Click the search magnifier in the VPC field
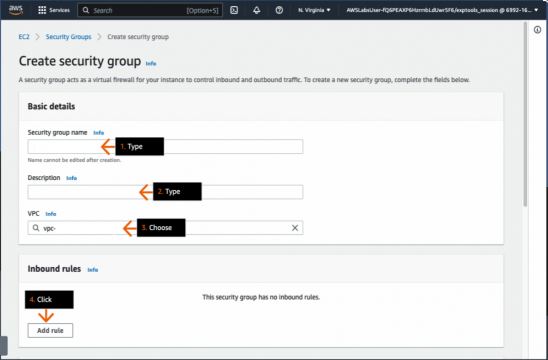This screenshot has width=548, height=360. [36, 228]
